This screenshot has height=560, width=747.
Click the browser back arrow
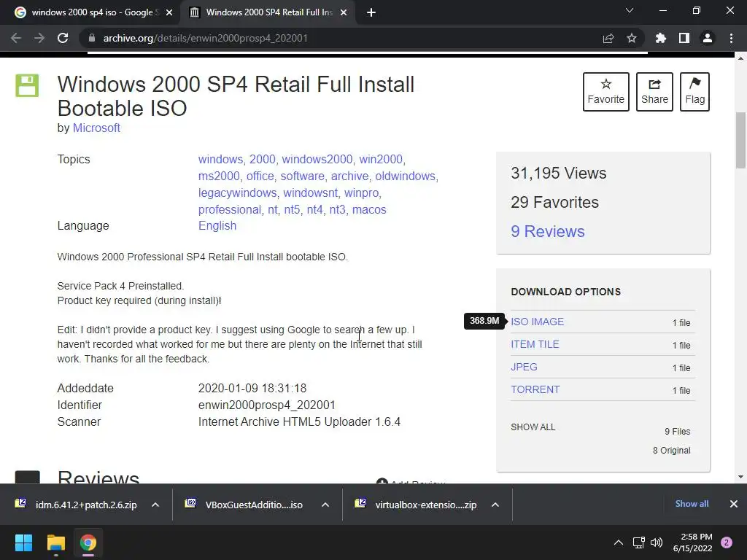point(16,38)
